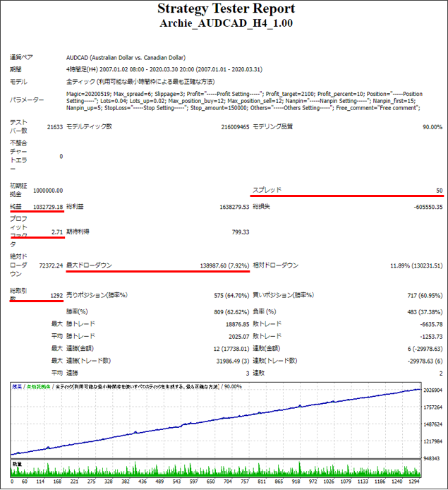Select the 残高 legend in the chart
The image size is (448, 490).
click(17, 387)
